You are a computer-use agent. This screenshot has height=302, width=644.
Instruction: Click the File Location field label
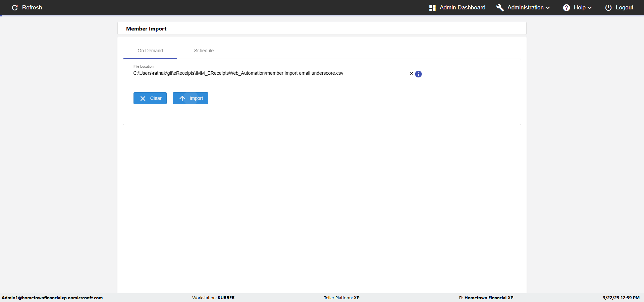tap(144, 66)
